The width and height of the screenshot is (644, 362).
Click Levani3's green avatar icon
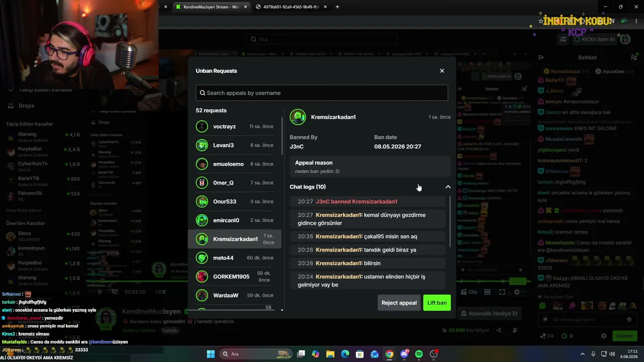[x=202, y=145]
